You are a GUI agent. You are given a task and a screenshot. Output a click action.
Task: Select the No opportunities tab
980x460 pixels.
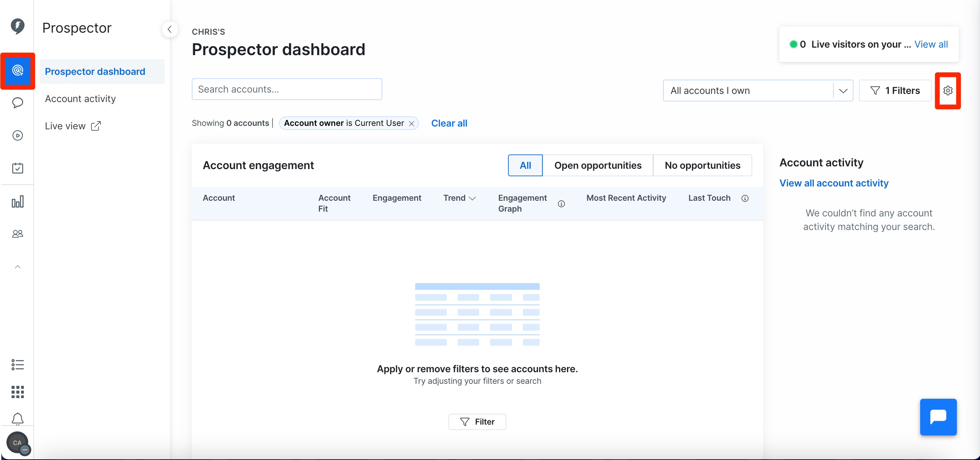(702, 165)
